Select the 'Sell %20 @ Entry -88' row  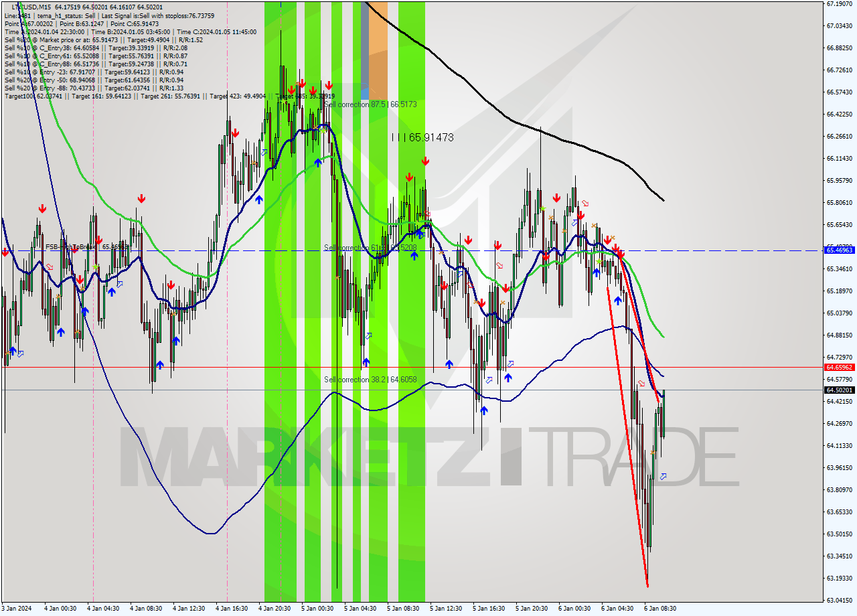(x=94, y=88)
